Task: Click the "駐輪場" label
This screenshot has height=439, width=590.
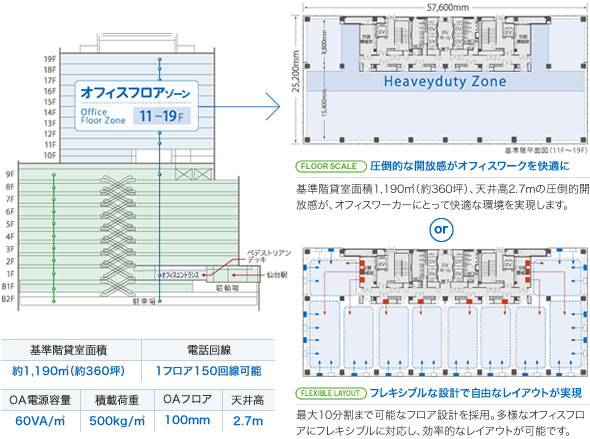Action: coord(227,288)
